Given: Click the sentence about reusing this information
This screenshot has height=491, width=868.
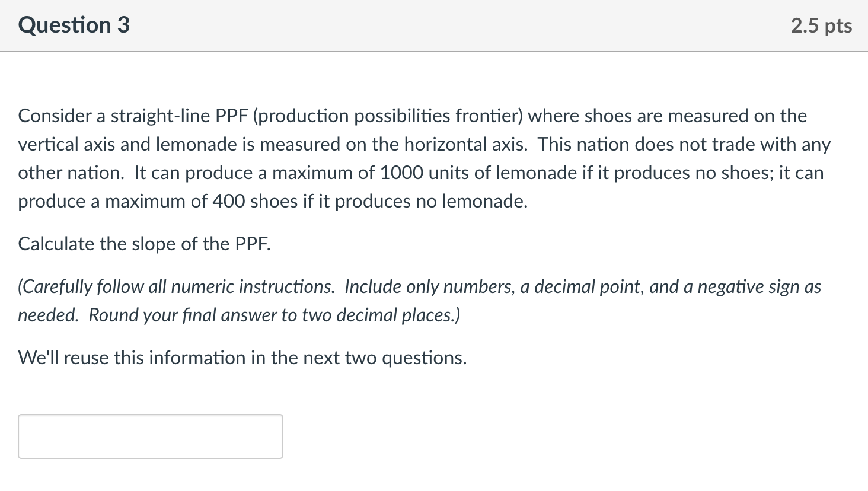Looking at the screenshot, I should pyautogui.click(x=242, y=357).
